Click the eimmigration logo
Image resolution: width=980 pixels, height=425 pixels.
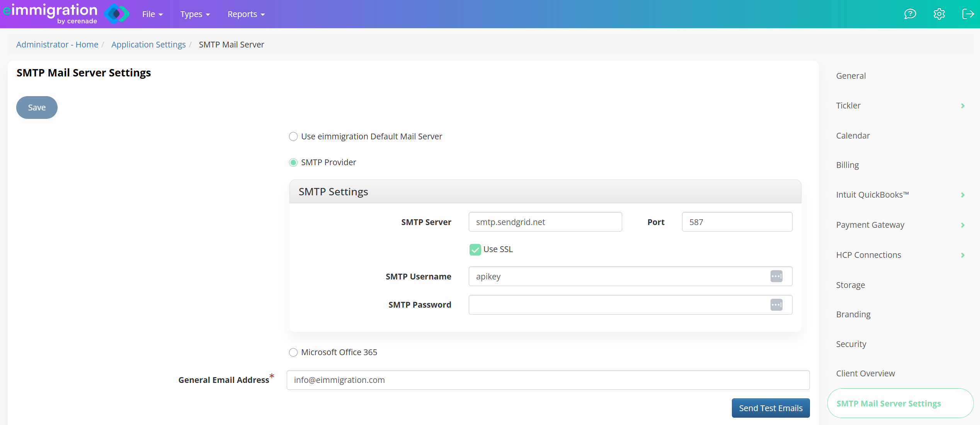[x=66, y=14]
